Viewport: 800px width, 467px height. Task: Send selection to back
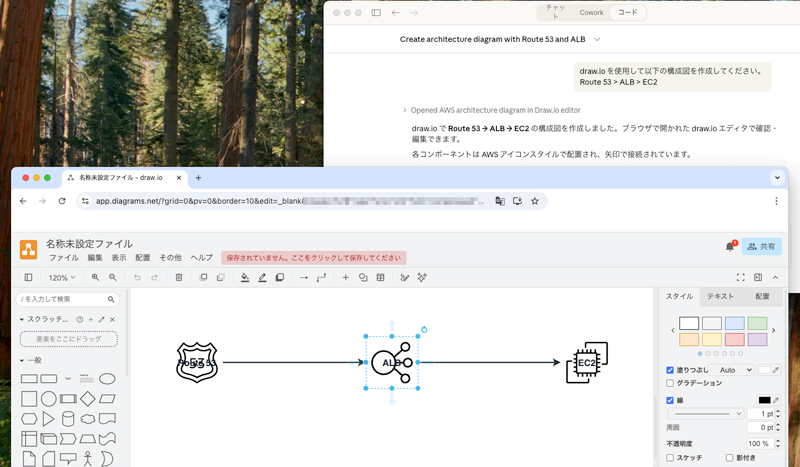[220, 277]
